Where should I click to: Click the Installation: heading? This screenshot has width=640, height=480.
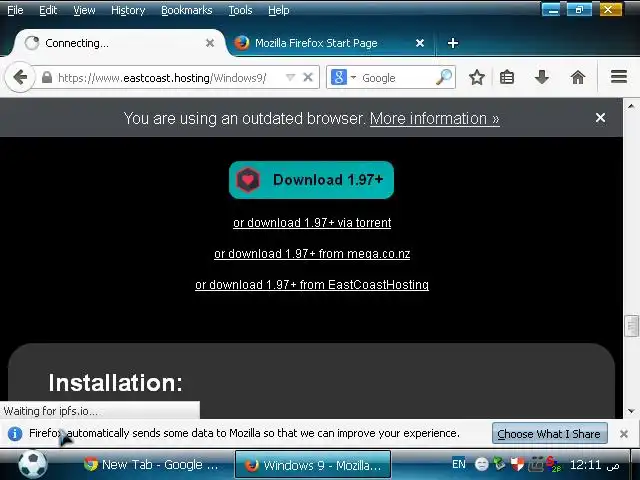[x=116, y=383]
